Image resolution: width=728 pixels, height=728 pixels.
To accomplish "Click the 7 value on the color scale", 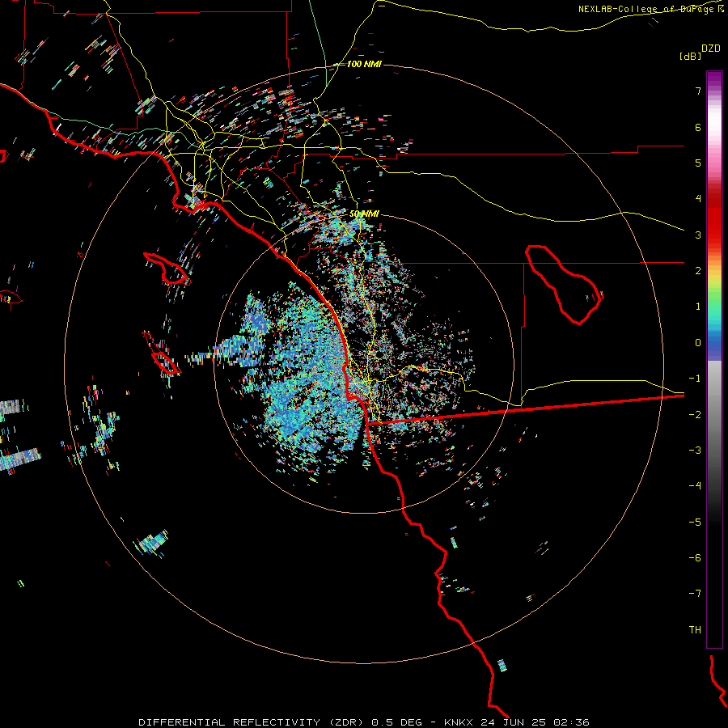I will (698, 91).
